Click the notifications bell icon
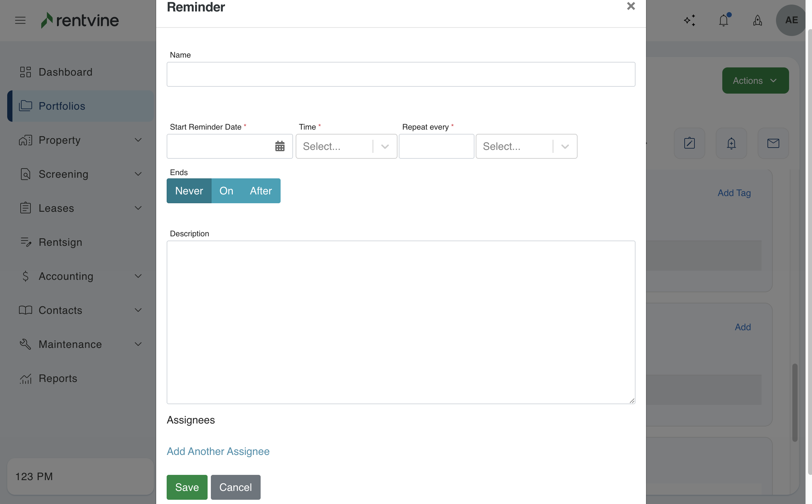The height and width of the screenshot is (504, 812). tap(723, 20)
